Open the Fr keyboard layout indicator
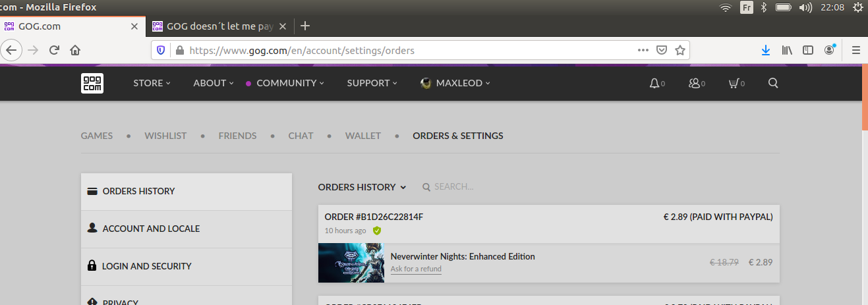 pyautogui.click(x=746, y=7)
